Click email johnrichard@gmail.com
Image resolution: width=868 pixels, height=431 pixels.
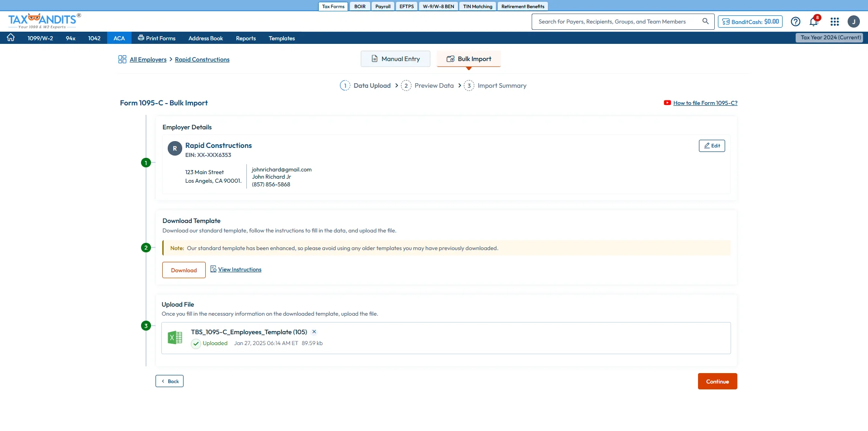(x=282, y=170)
